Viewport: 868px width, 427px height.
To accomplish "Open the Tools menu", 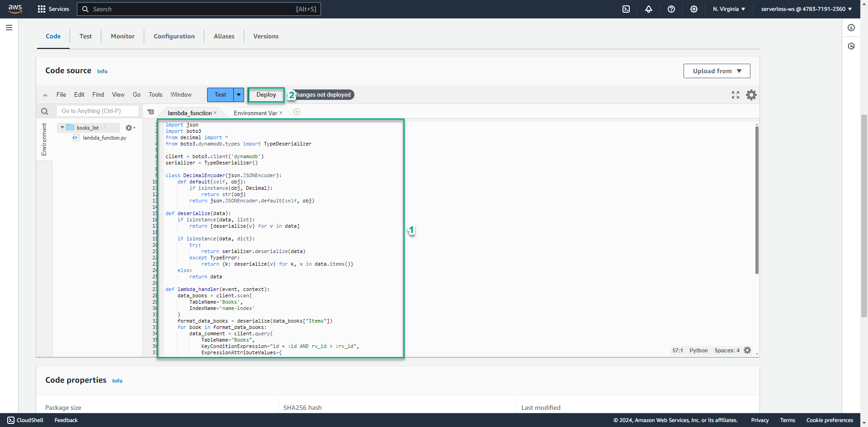I will 156,94.
